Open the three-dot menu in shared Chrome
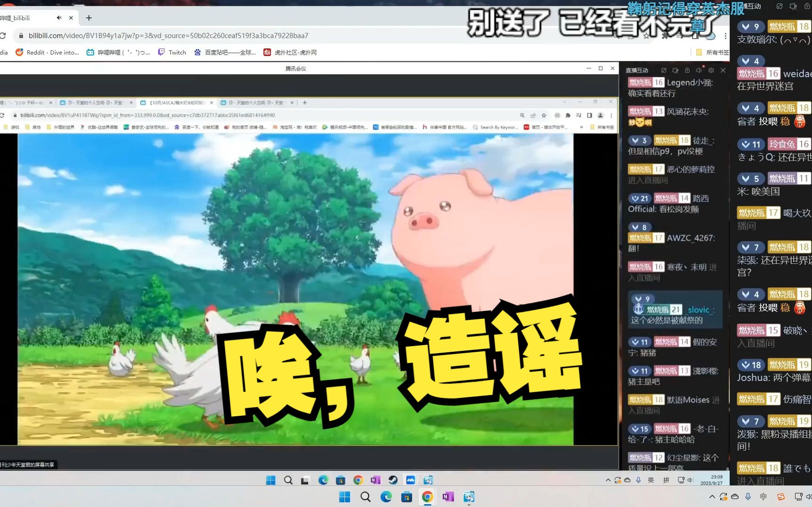Viewport: 812px width, 507px height. pos(611,115)
